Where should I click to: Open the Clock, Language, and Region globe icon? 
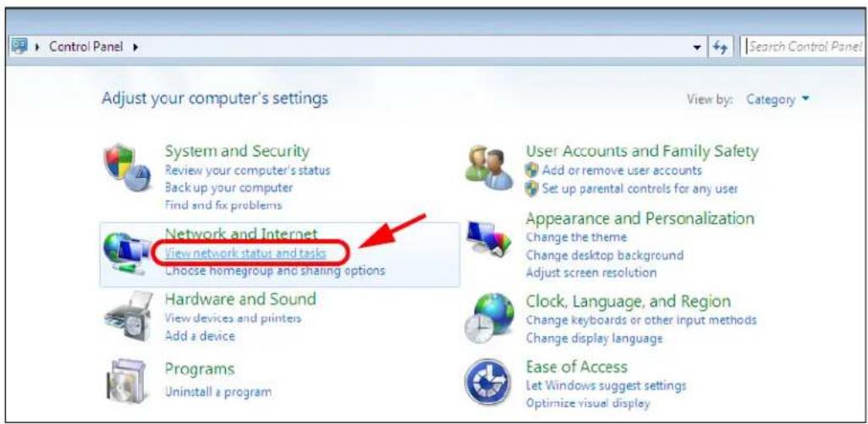click(x=489, y=318)
